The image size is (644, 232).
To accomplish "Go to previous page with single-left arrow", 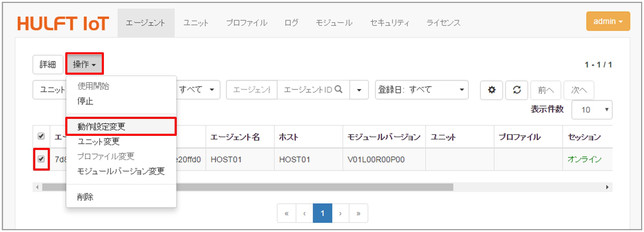I will point(304,213).
